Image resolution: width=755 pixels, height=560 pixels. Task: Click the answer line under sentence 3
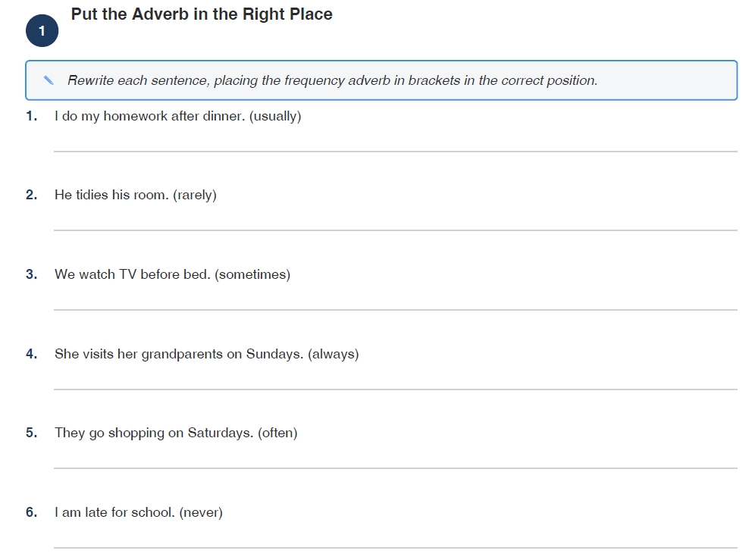(396, 310)
